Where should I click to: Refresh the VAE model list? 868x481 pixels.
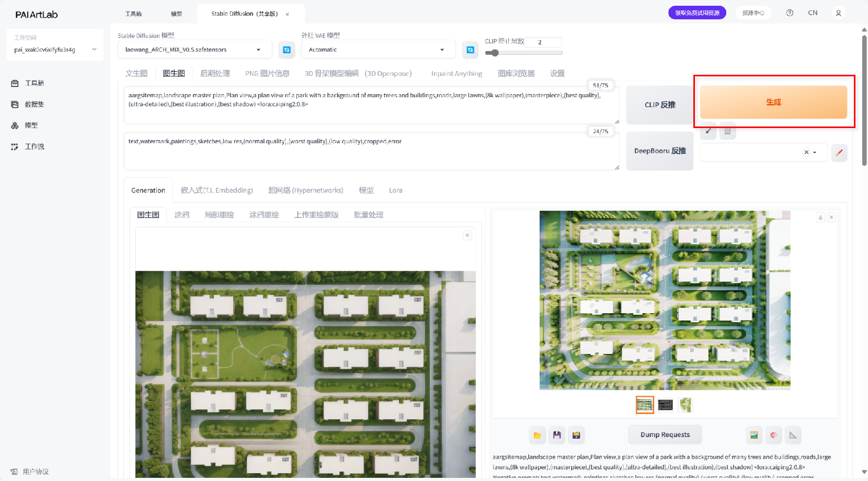coord(470,50)
